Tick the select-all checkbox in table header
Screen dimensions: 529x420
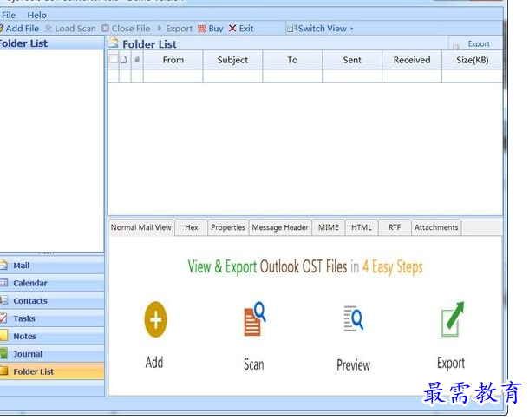pos(114,59)
